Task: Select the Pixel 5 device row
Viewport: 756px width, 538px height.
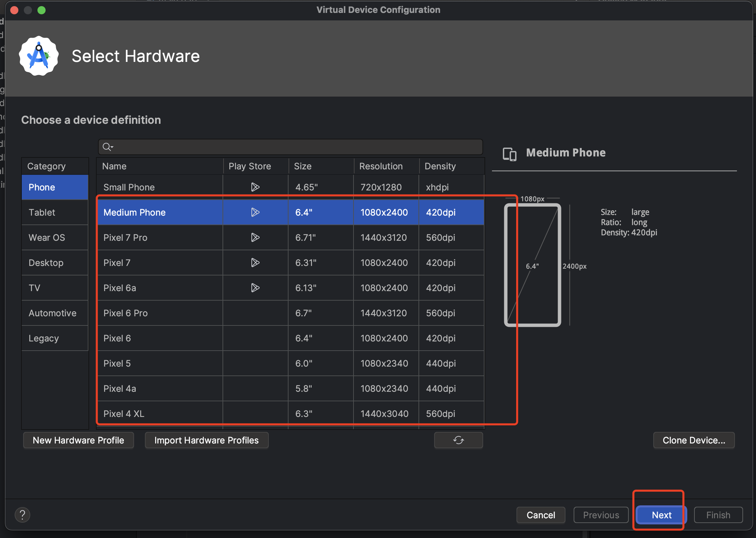Action: (x=160, y=363)
